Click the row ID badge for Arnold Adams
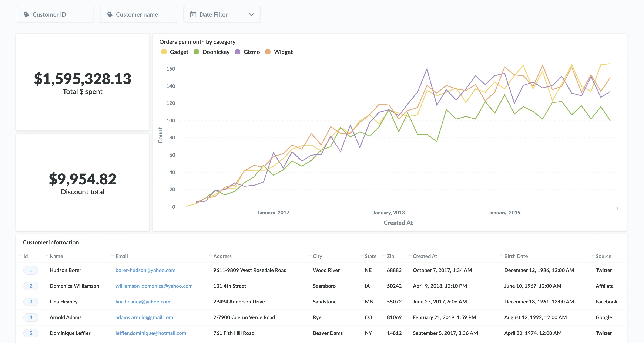Image resolution: width=644 pixels, height=343 pixels. pos(31,317)
